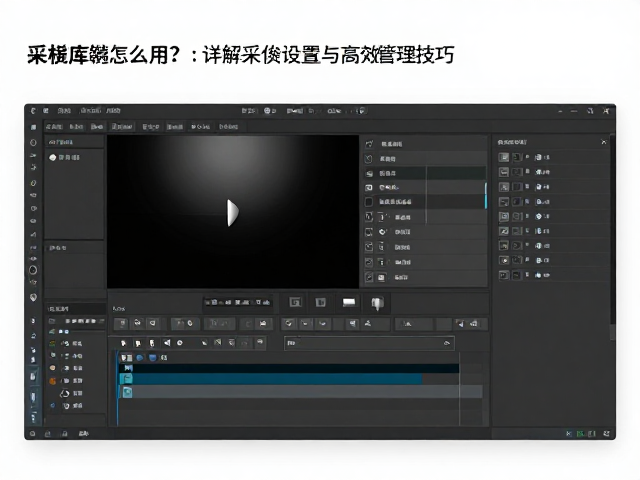The width and height of the screenshot is (640, 480).
Task: Select the ring-shaped tool in the left sidebar
Action: point(33,270)
